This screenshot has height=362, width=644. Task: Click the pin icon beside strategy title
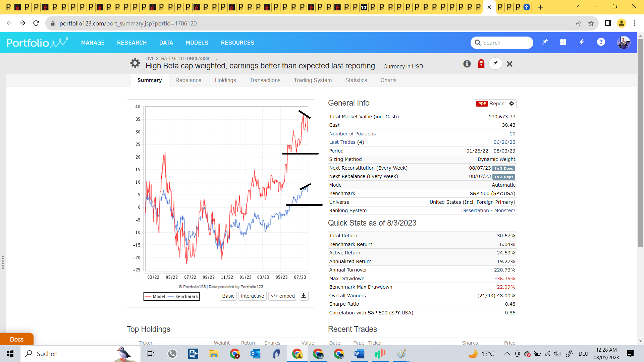coord(495,64)
